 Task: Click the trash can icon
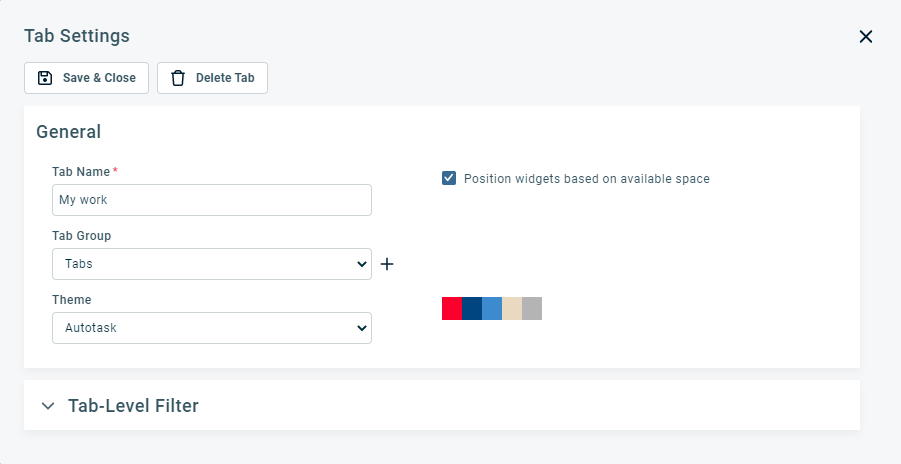coord(178,78)
